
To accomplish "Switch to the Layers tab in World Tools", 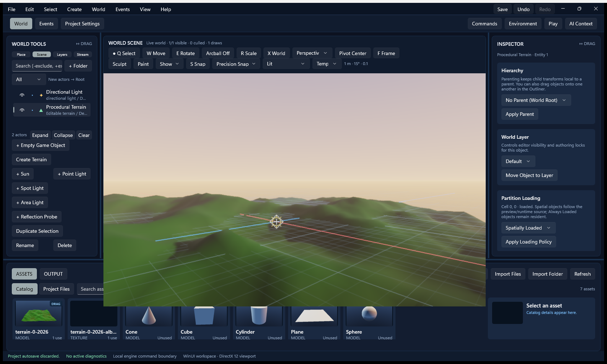I will point(62,55).
